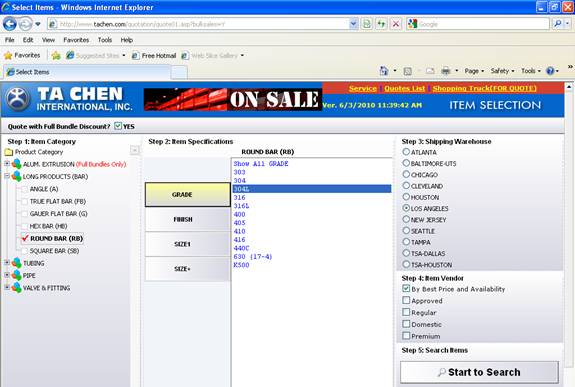Click the Product Category folder icon
The image size is (575, 387).
click(9, 152)
